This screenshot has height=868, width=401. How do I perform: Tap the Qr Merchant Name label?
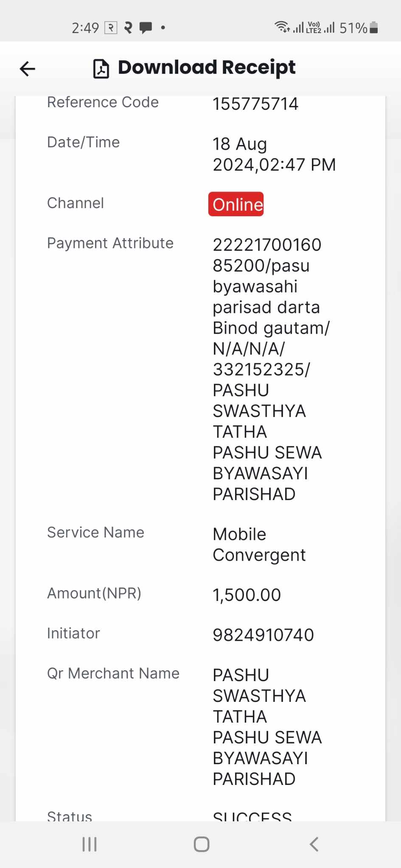(113, 673)
